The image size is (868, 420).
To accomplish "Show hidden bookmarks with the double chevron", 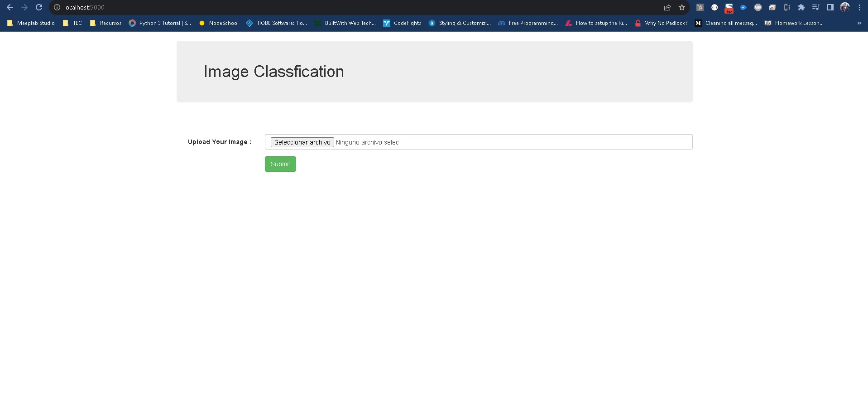I will [859, 23].
